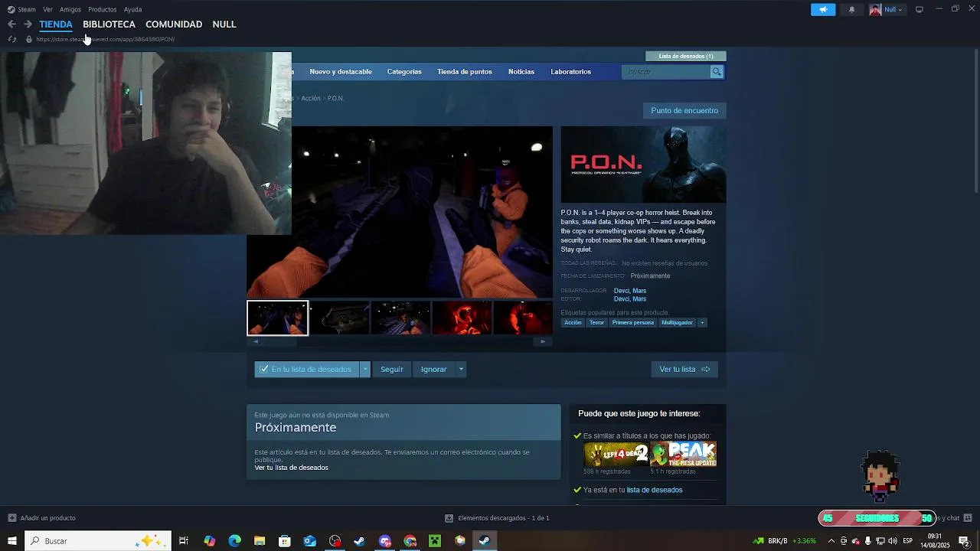Add a tag with plus button
This screenshot has height=551, width=980.
click(x=702, y=323)
